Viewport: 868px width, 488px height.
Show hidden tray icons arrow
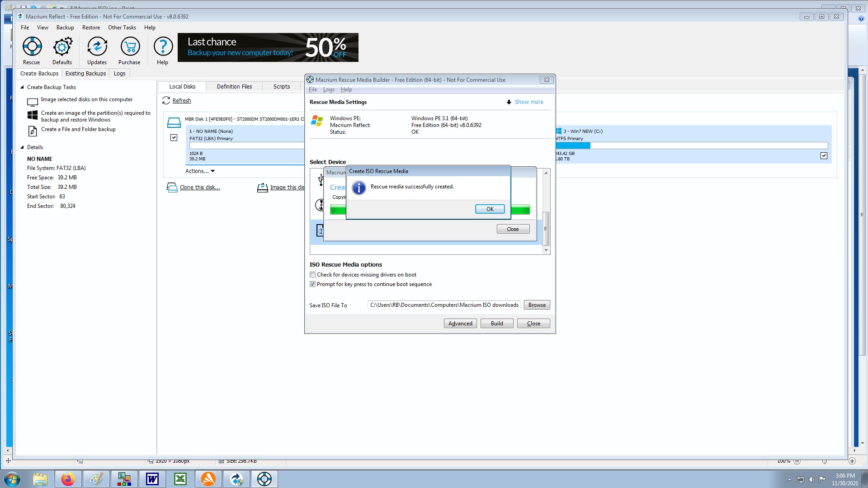click(789, 479)
